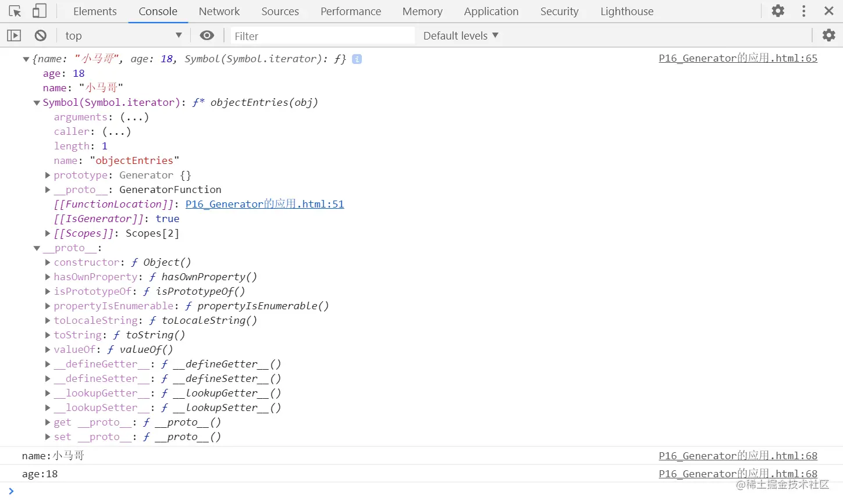Viewport: 843px width, 504px height.
Task: Expand the get __proto__ row
Action: [48, 422]
